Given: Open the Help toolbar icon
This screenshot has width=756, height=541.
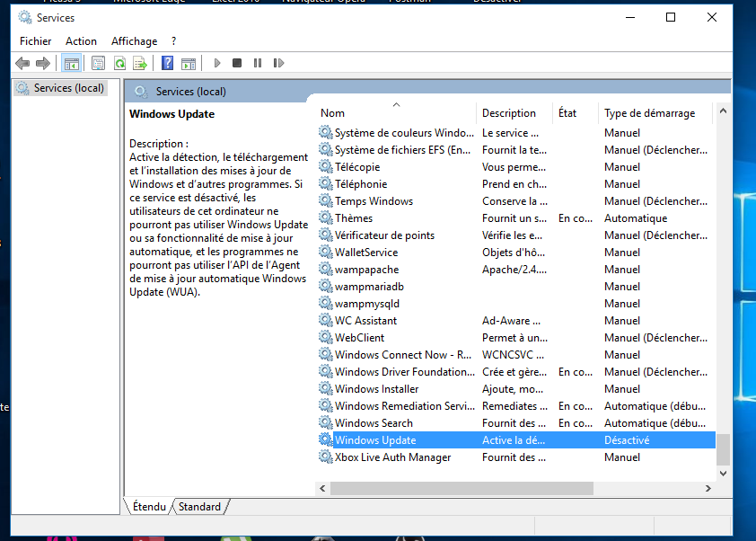Looking at the screenshot, I should point(167,63).
